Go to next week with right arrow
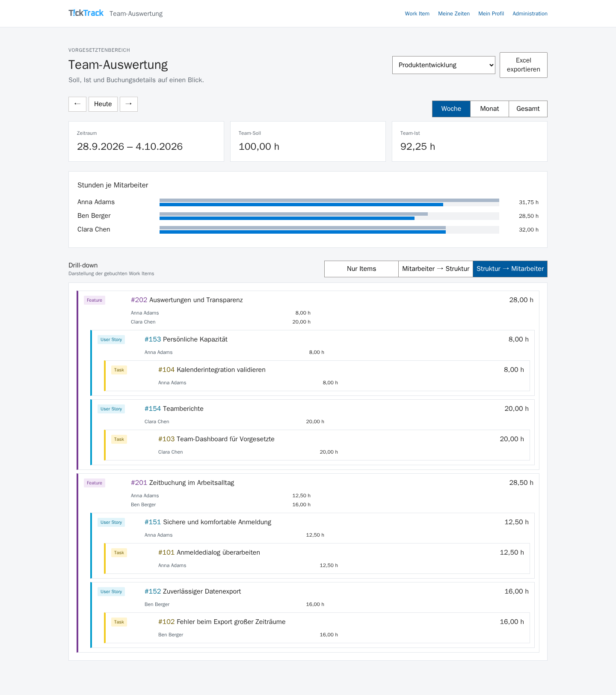This screenshot has height=695, width=616. pyautogui.click(x=129, y=104)
